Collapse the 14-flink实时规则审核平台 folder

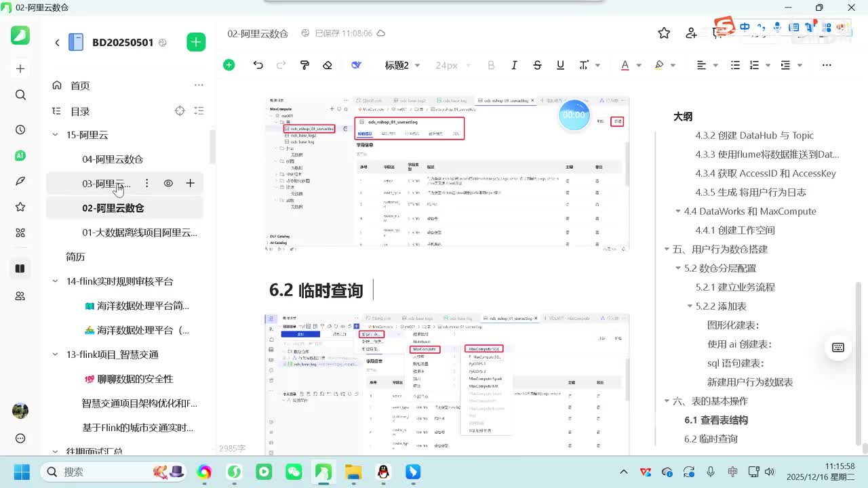click(56, 281)
